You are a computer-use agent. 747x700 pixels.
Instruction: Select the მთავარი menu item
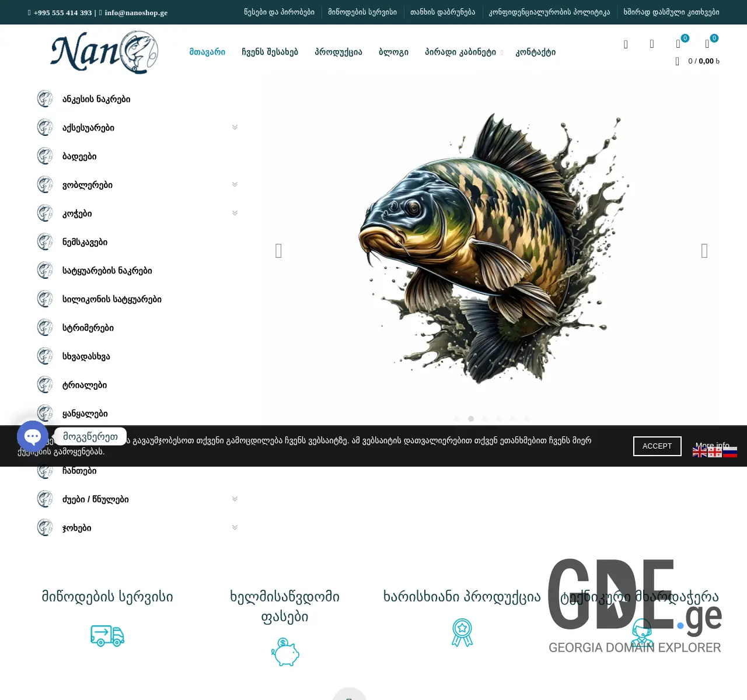(x=207, y=52)
